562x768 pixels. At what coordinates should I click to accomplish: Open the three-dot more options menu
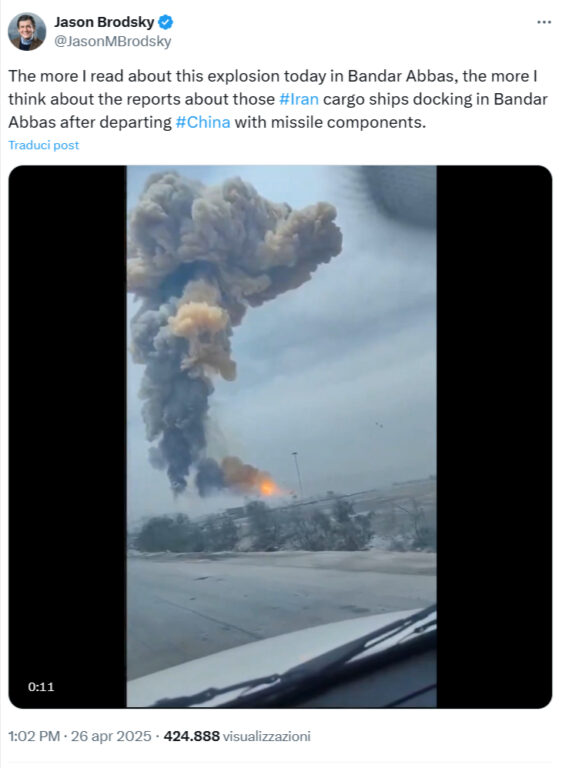544,22
